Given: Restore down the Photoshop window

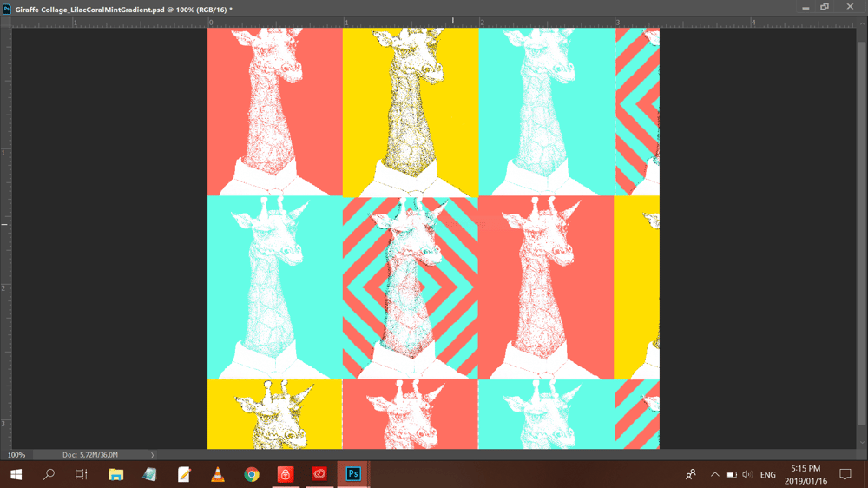Looking at the screenshot, I should pos(825,7).
